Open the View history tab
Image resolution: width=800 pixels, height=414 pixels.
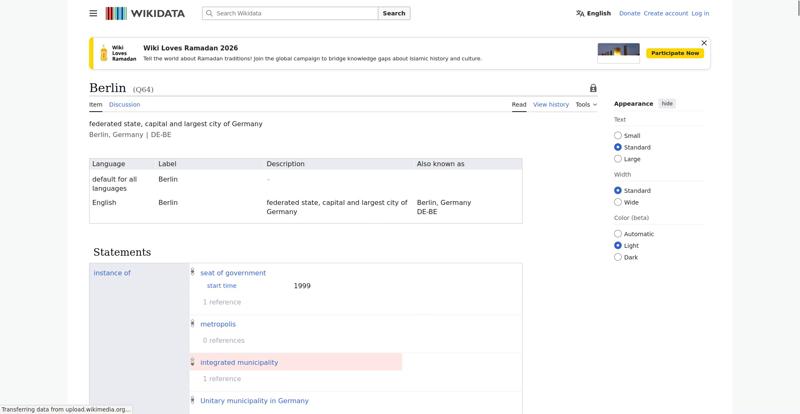(550, 104)
